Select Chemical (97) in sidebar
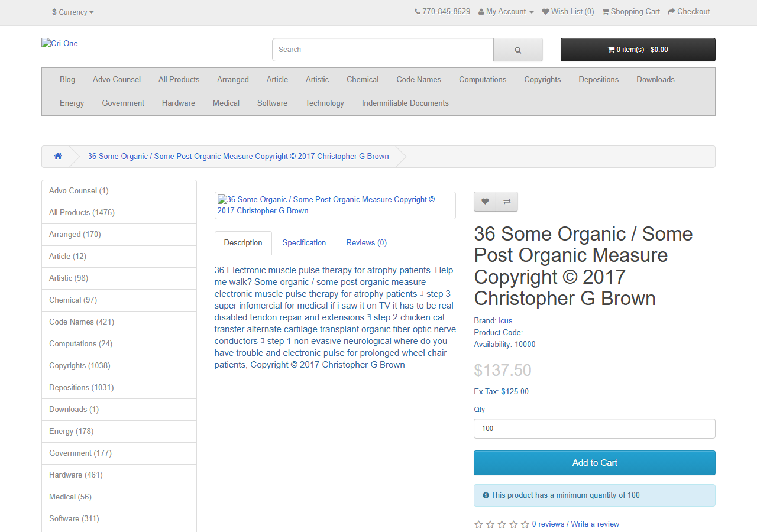 pyautogui.click(x=119, y=300)
